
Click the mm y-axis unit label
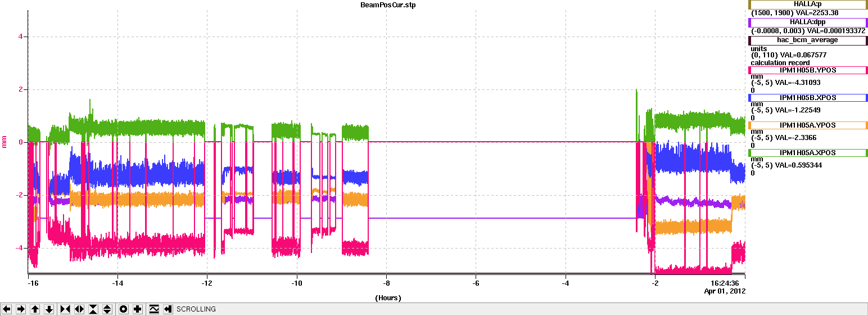coord(4,141)
